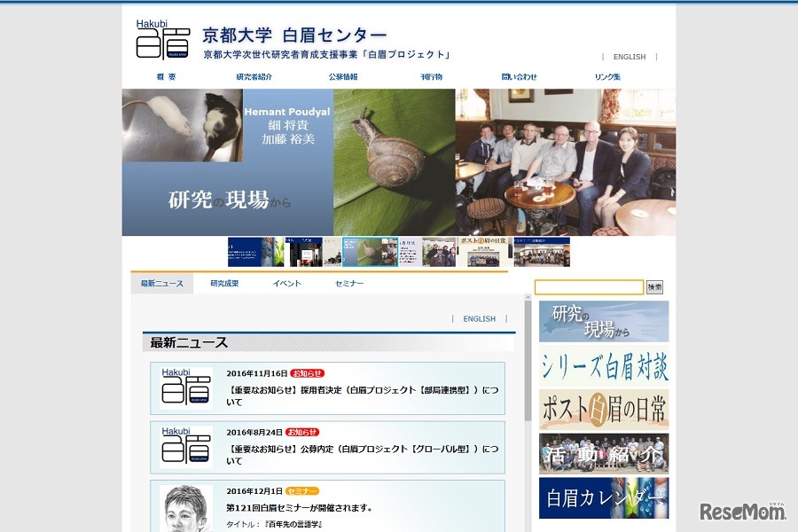Click the Hakubi icon on the August 24 notice
The height and width of the screenshot is (532, 798).
point(187,448)
